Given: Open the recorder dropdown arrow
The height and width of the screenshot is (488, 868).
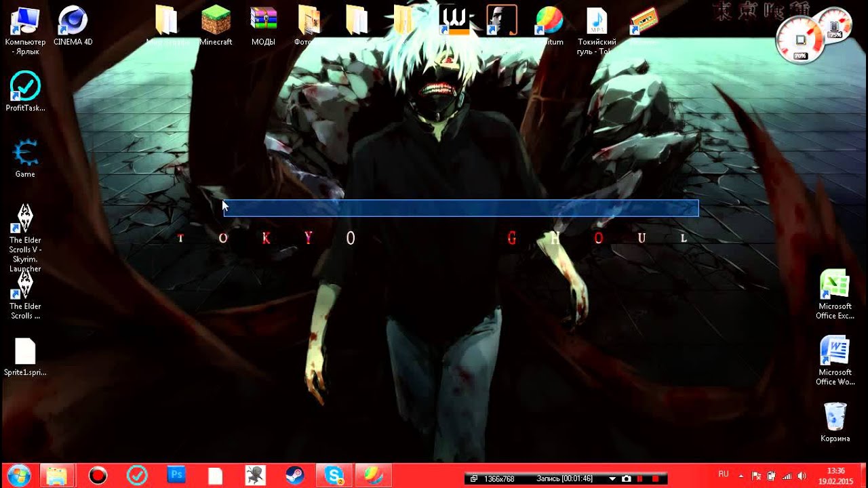Looking at the screenshot, I should pos(612,479).
